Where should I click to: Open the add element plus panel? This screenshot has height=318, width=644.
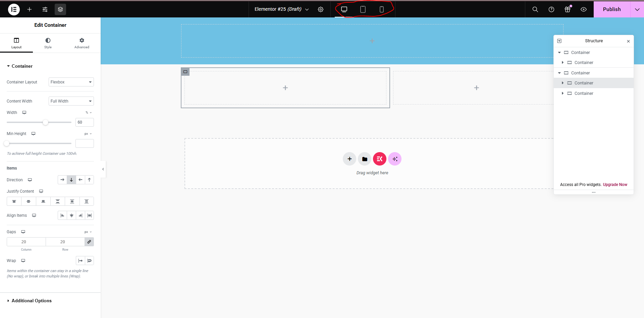click(30, 9)
